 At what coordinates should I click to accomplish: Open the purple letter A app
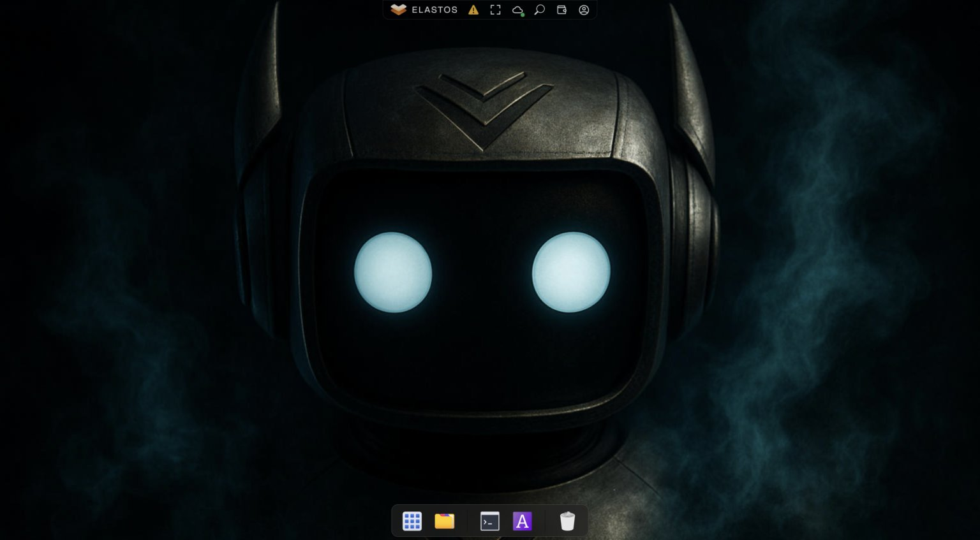point(522,521)
